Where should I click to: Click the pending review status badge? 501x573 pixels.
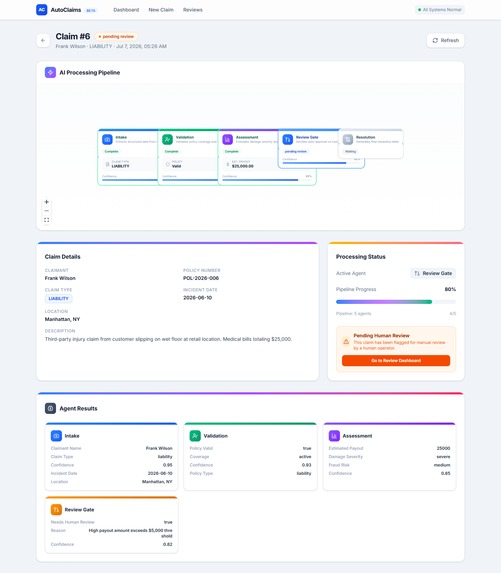coord(116,37)
